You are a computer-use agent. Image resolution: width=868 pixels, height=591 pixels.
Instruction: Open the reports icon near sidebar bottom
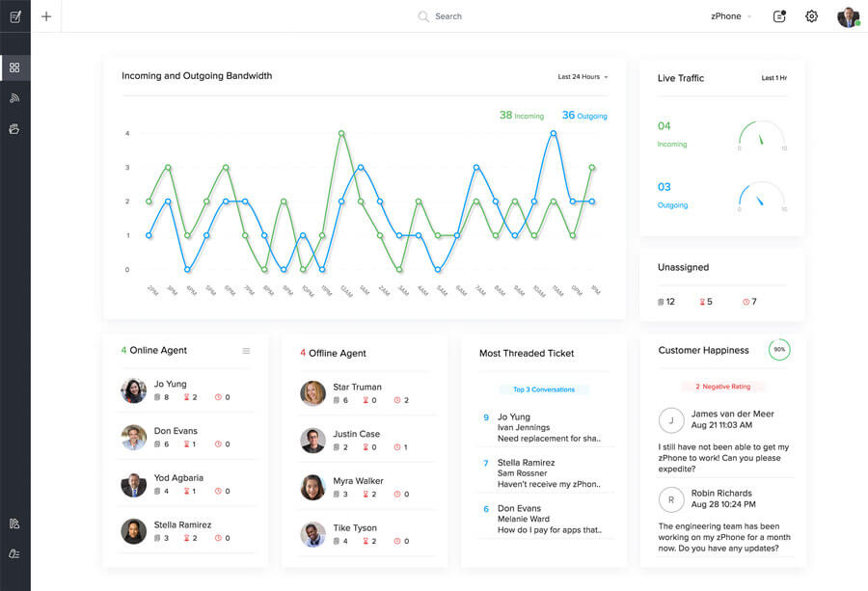pyautogui.click(x=14, y=524)
